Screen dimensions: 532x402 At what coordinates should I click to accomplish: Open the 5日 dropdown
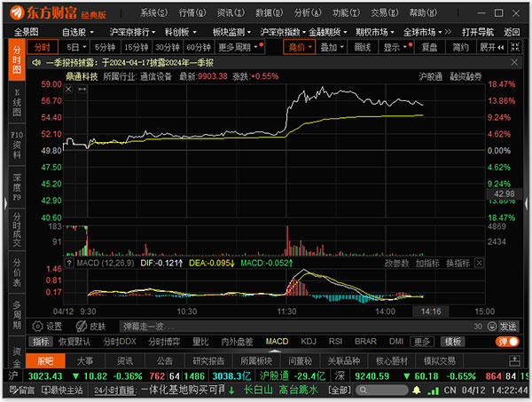(x=76, y=47)
